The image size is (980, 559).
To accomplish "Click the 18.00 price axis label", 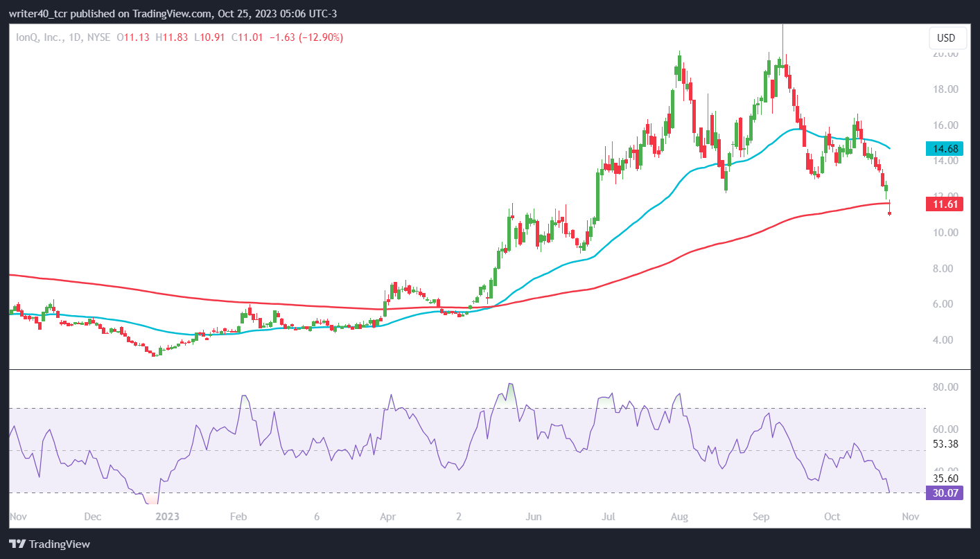I will [x=947, y=89].
